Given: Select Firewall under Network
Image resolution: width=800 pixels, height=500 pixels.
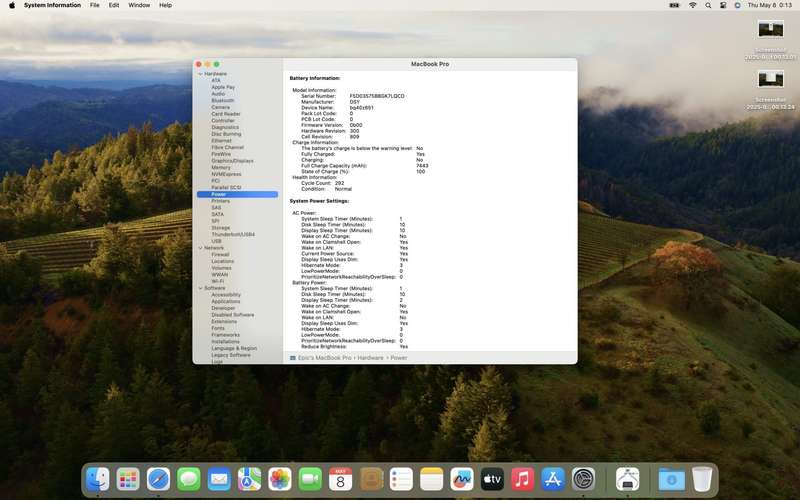Looking at the screenshot, I should tap(220, 255).
